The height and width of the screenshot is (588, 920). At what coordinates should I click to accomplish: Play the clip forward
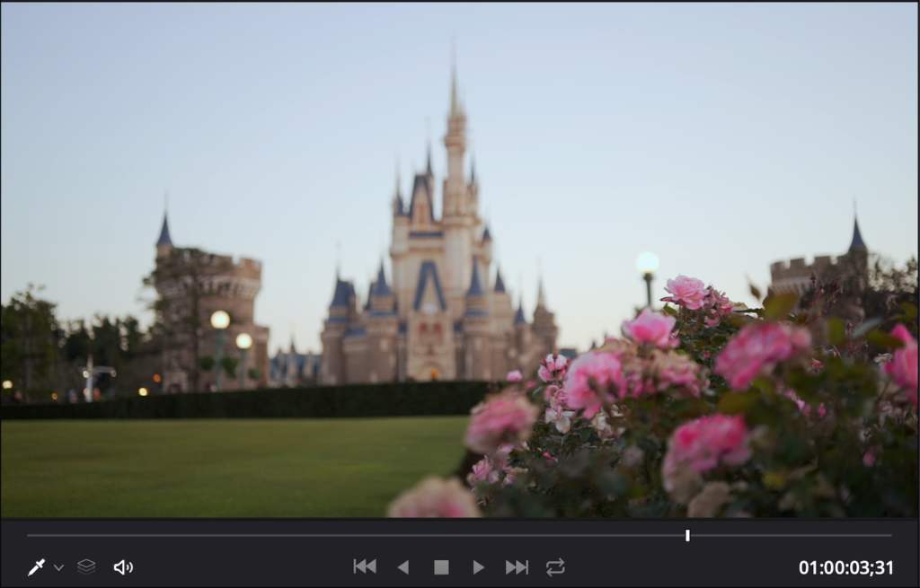478,566
